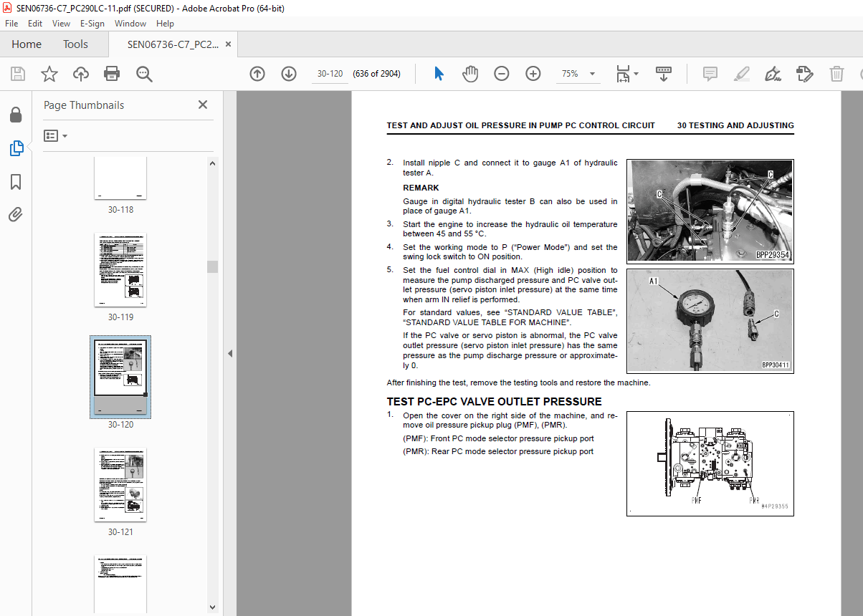The width and height of the screenshot is (863, 616).
Task: Toggle continuous scrolling page mode
Action: pyautogui.click(x=664, y=74)
